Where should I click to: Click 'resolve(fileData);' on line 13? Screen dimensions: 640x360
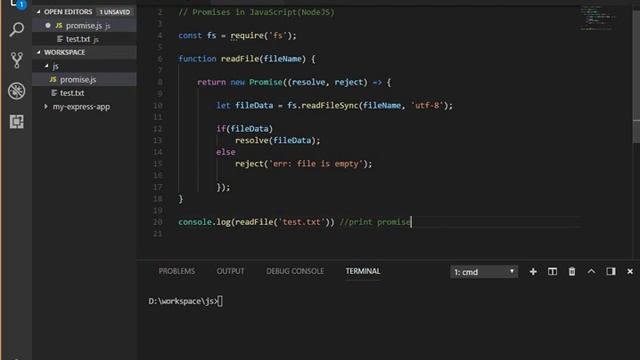coord(278,140)
